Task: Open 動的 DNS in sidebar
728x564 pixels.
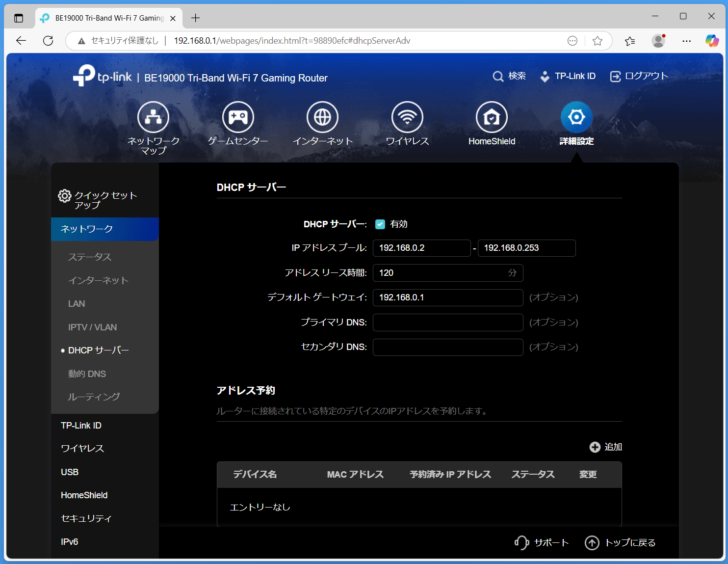Action: coord(87,374)
